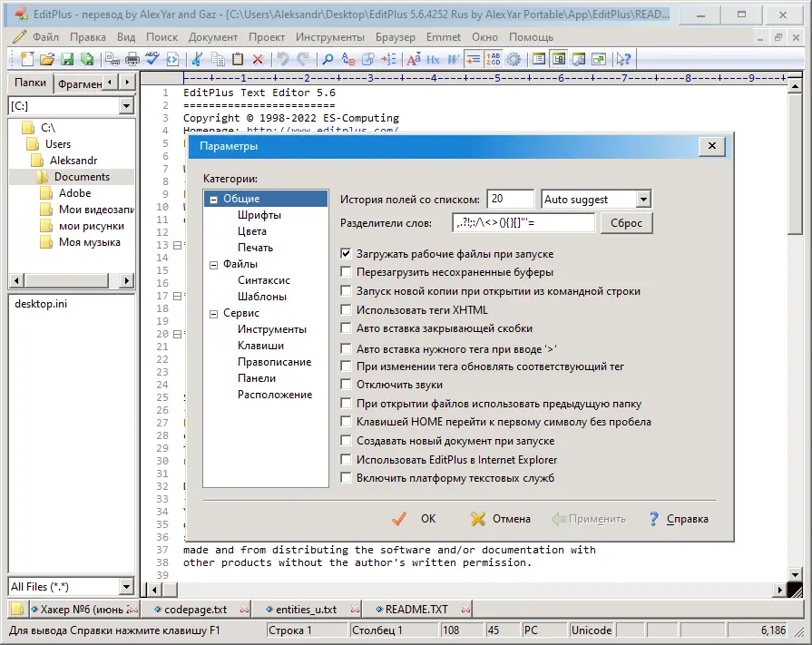Toggle the W word wrap icon
This screenshot has height=645, width=812.
pyautogui.click(x=453, y=59)
